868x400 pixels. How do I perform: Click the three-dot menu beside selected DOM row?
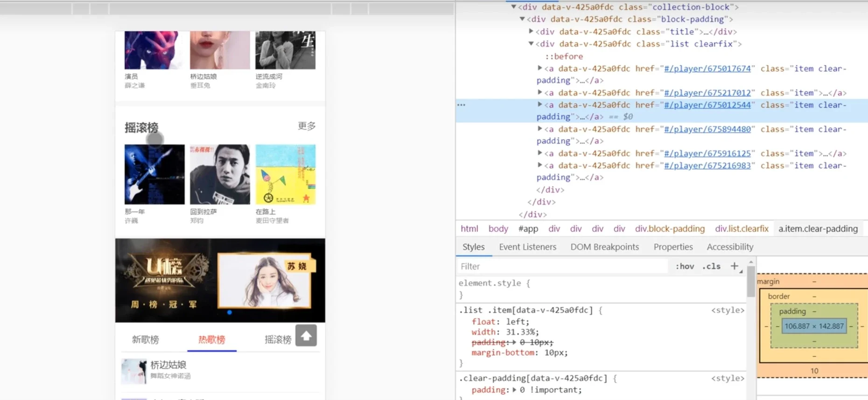462,105
